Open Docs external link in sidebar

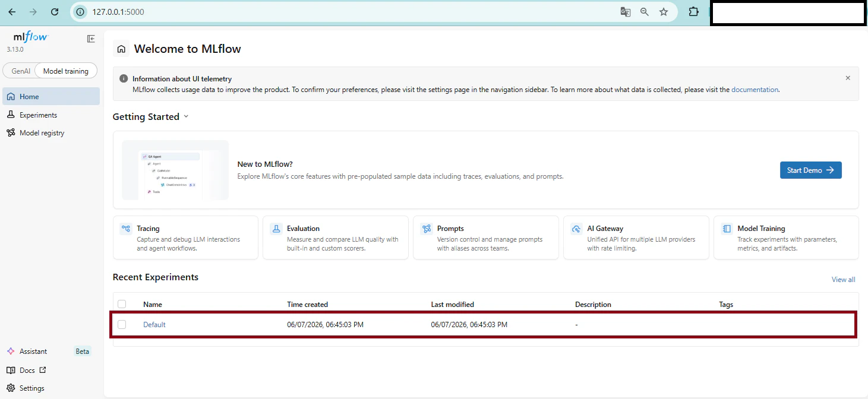click(51, 370)
